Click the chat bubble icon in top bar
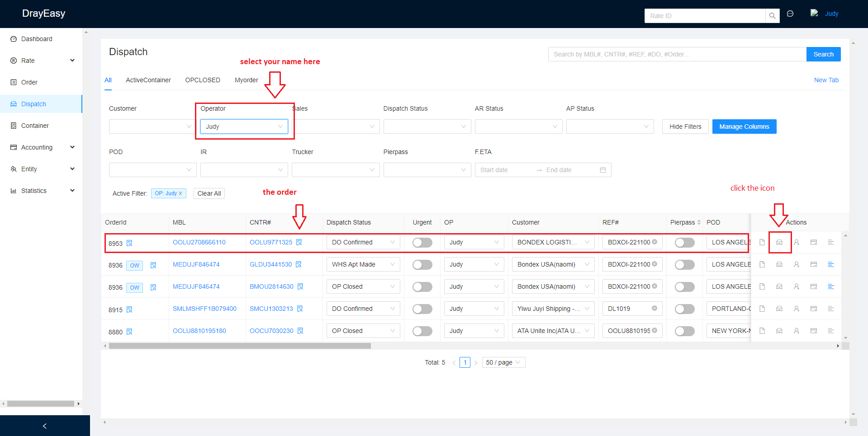The width and height of the screenshot is (868, 436). [x=790, y=14]
